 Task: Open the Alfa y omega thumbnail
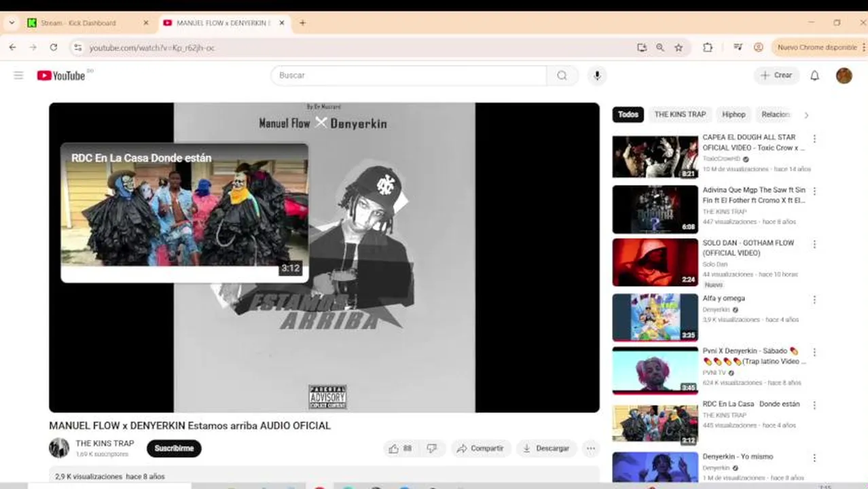(655, 317)
